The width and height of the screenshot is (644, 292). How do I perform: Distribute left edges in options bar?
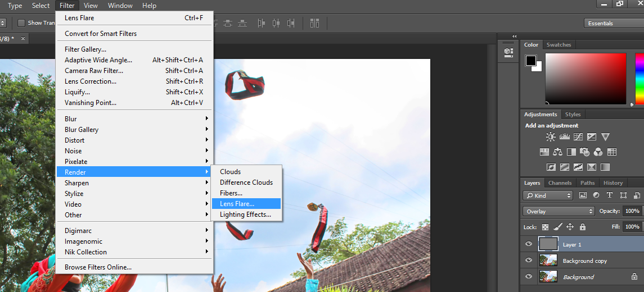click(261, 24)
